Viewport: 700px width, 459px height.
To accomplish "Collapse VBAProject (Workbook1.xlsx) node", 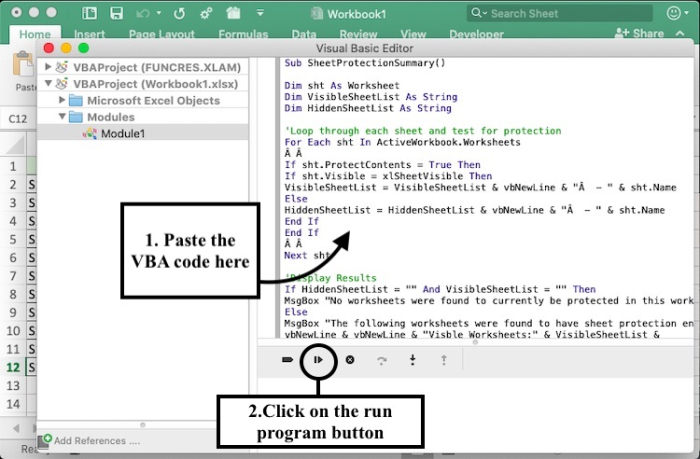I will [x=48, y=83].
